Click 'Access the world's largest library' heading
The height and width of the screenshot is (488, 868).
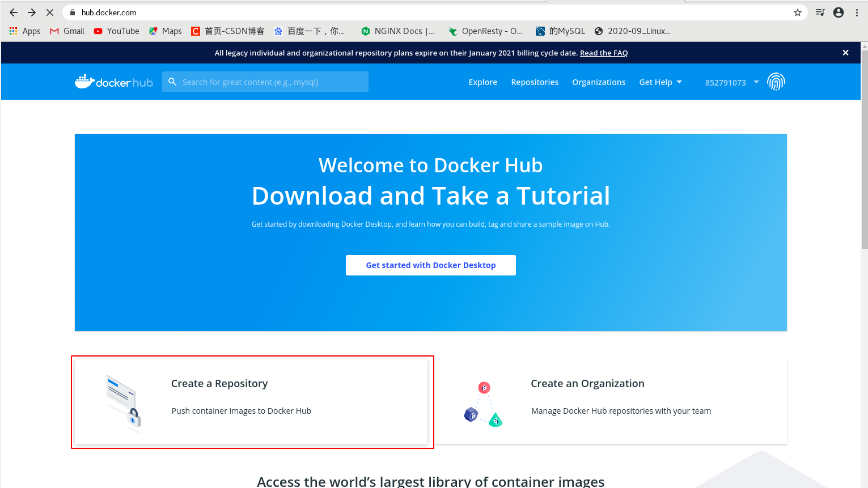click(x=431, y=482)
